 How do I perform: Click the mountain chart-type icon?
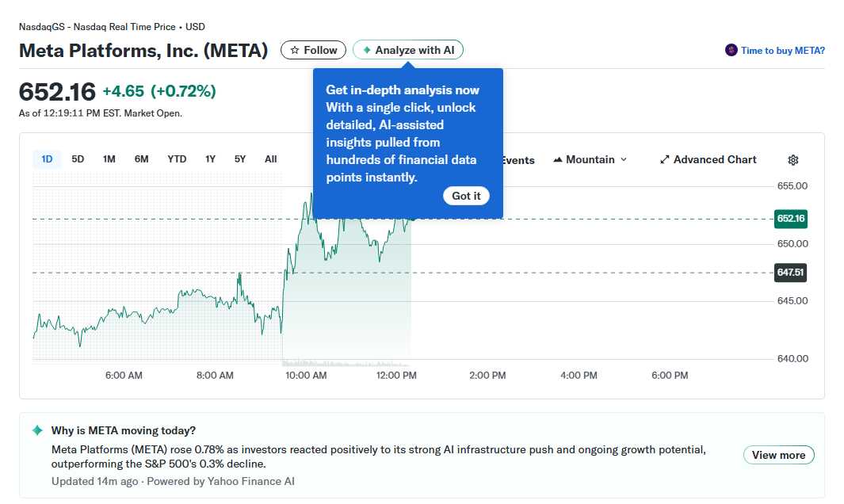pyautogui.click(x=558, y=159)
